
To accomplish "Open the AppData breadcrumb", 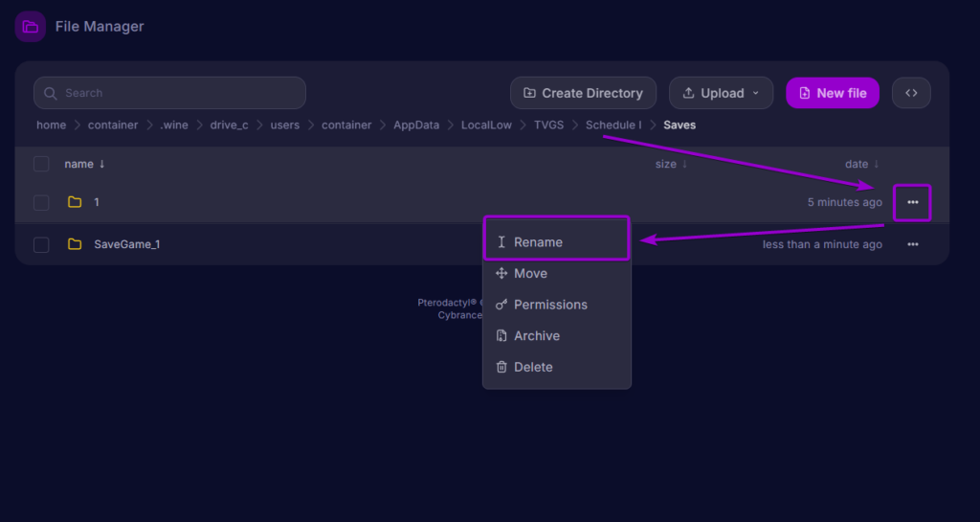I will [416, 125].
